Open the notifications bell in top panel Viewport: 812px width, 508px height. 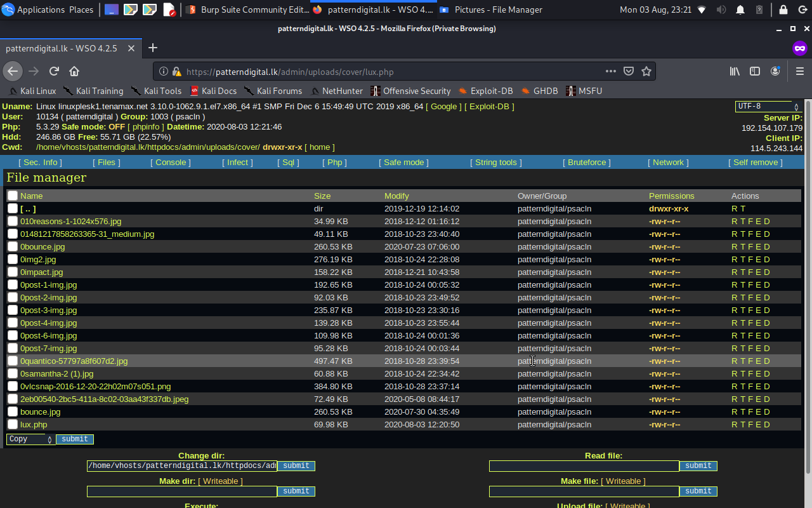(x=740, y=10)
